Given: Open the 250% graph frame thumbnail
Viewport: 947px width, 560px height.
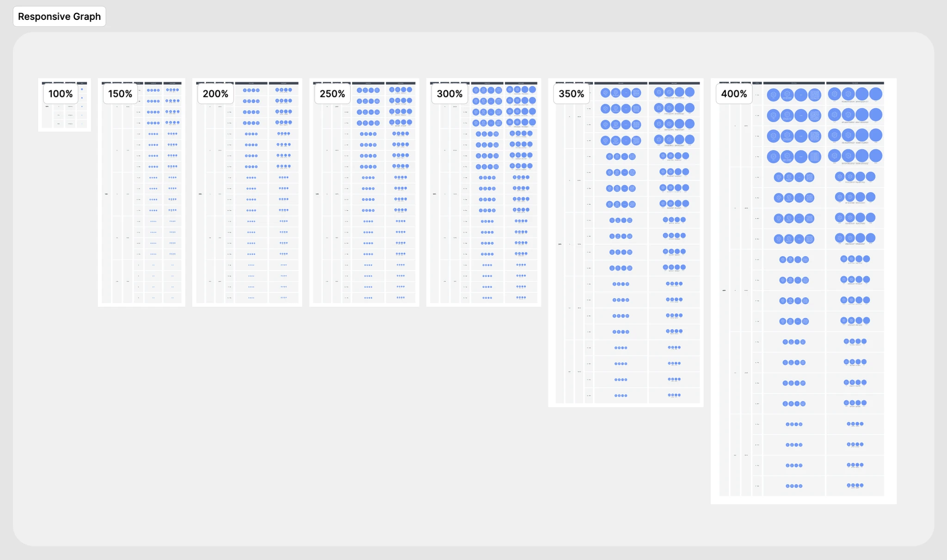Looking at the screenshot, I should pyautogui.click(x=364, y=192).
